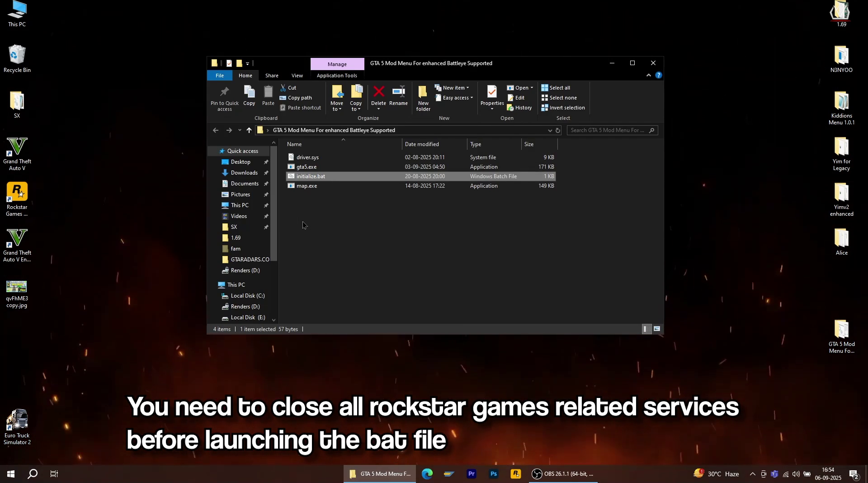Switch to large icons view toggle
The height and width of the screenshot is (483, 868).
657,329
